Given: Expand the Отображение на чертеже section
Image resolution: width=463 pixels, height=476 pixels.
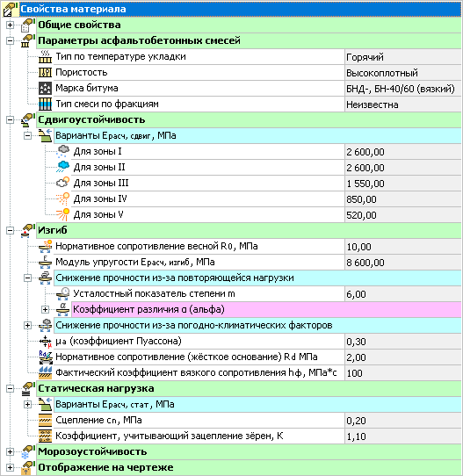Looking at the screenshot, I should click(x=10, y=468).
